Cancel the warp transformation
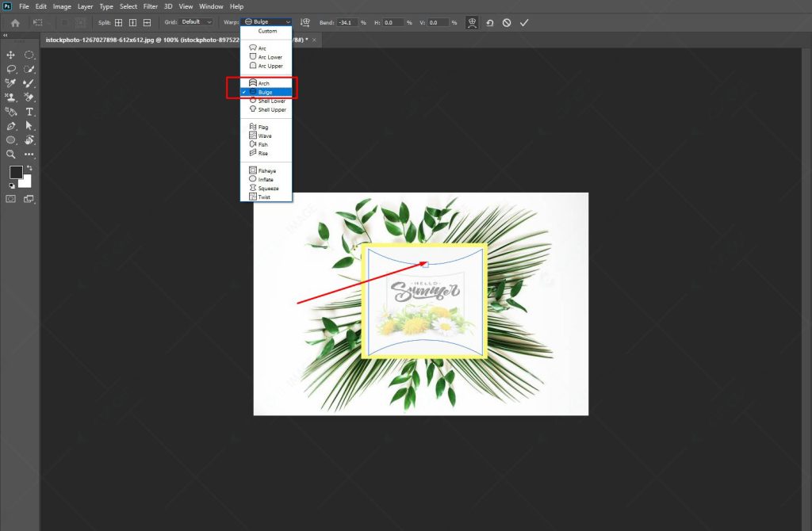 pos(506,22)
